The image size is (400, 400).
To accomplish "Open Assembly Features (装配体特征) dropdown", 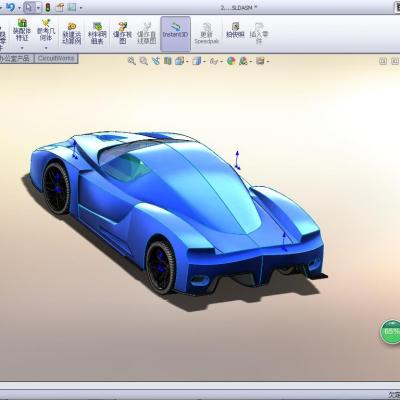I will pos(22,48).
